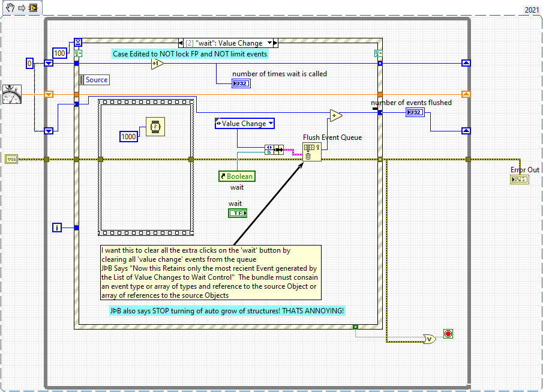
Task: Click the 'Flush Event Queue' label
Action: 332,137
